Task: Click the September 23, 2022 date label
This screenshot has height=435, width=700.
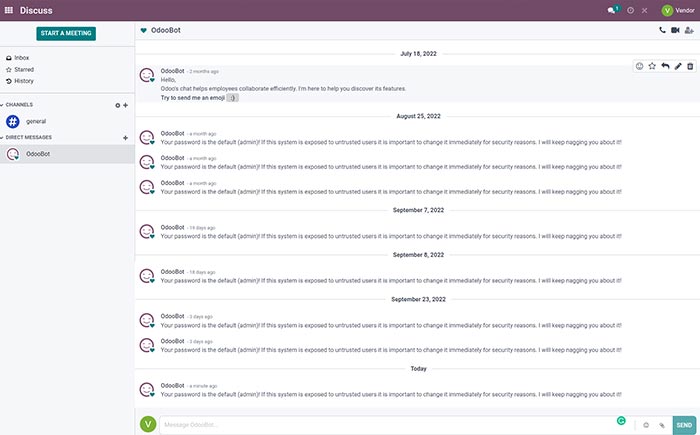Action: pos(418,299)
